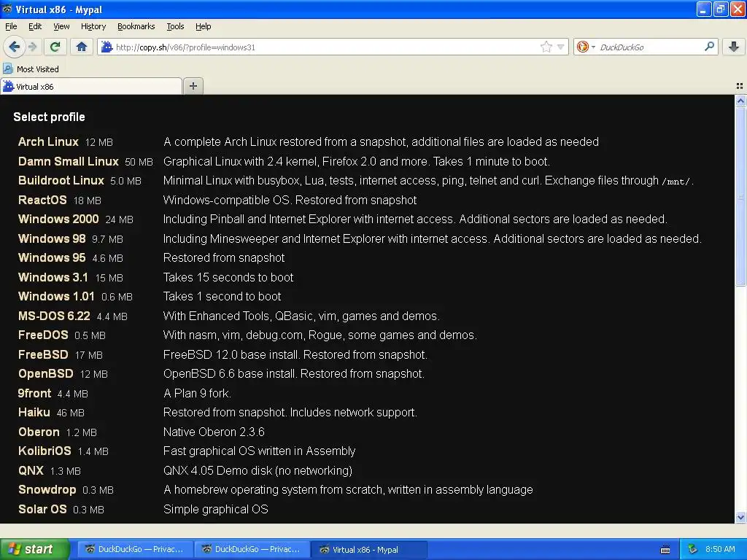This screenshot has height=560, width=747.
Task: Click 'A Plan 9 fork.' description
Action: click(x=197, y=393)
